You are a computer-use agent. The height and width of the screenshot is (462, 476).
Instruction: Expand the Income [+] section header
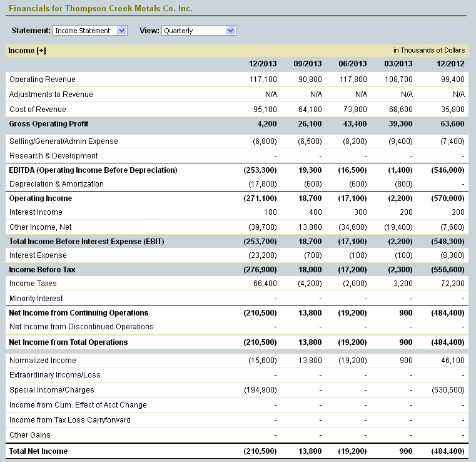(x=28, y=51)
